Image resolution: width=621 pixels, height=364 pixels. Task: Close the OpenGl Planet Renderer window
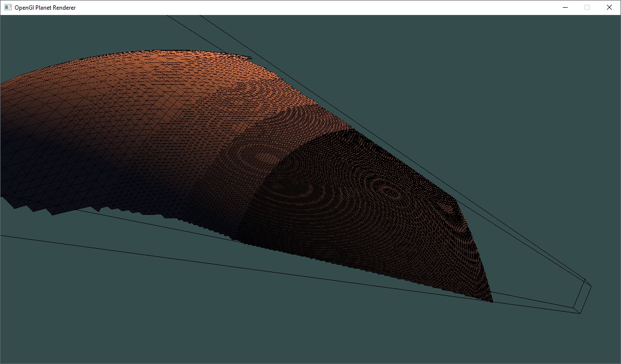pos(609,7)
